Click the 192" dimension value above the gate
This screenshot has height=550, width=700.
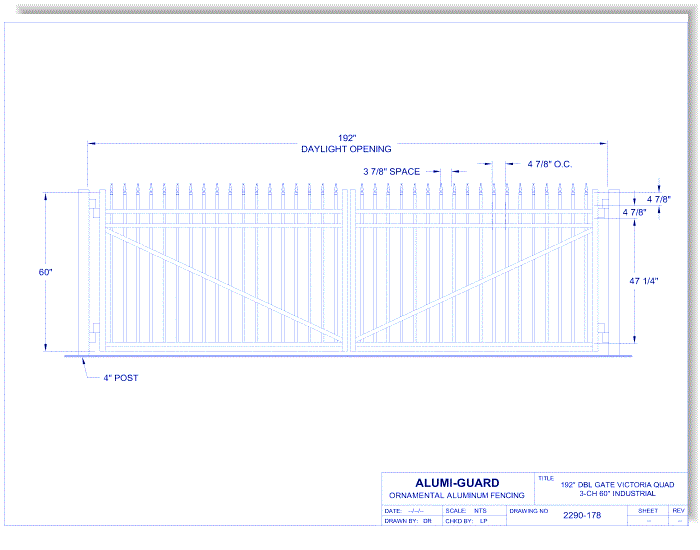click(x=347, y=138)
